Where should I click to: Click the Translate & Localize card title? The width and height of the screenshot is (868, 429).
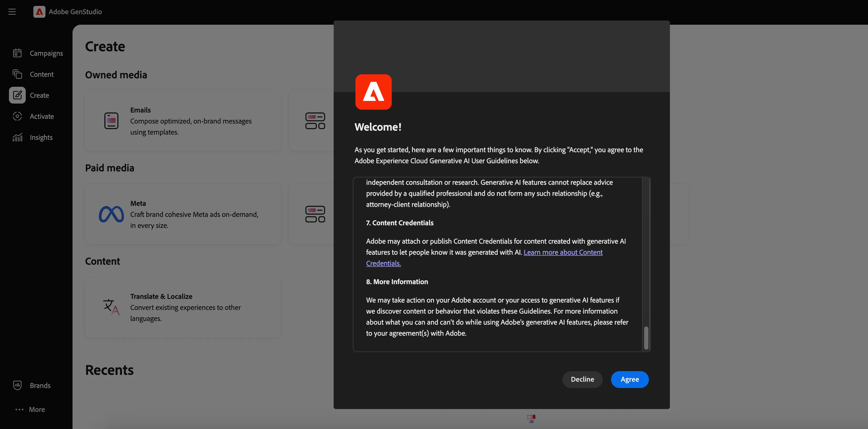click(161, 297)
